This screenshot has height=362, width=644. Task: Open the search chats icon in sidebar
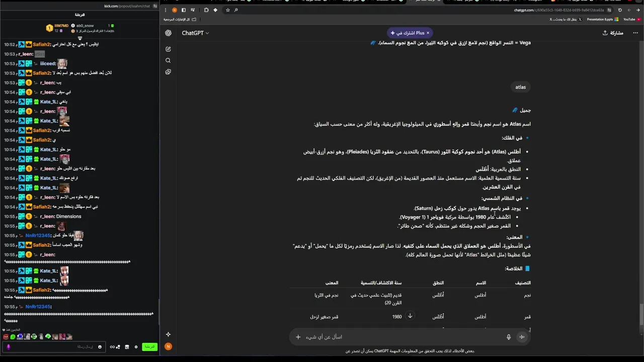coord(168,60)
